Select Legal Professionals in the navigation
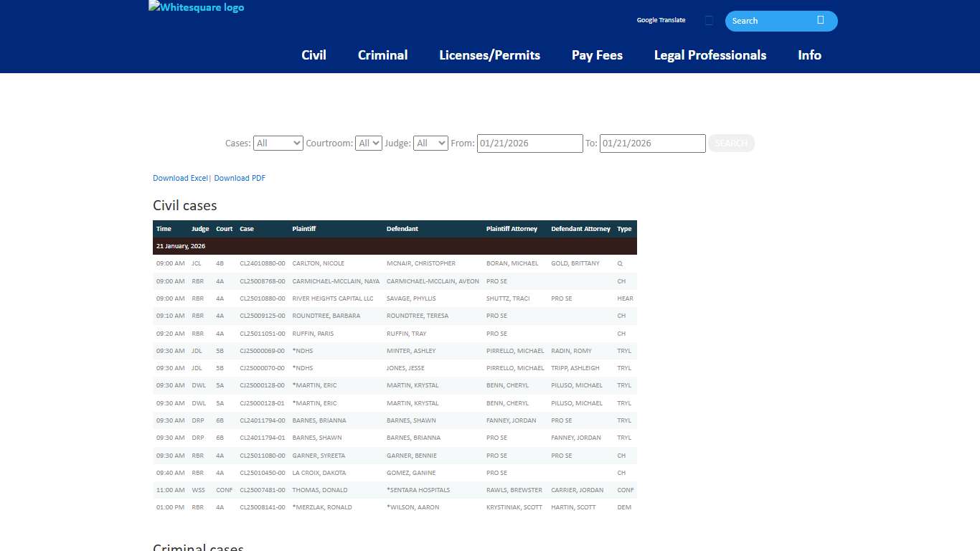 tap(710, 55)
